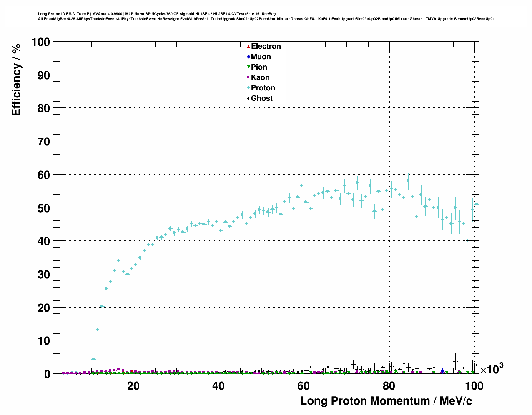Select the y-axis tick label 90
Viewport: 532px width, 415px height.
pos(41,75)
